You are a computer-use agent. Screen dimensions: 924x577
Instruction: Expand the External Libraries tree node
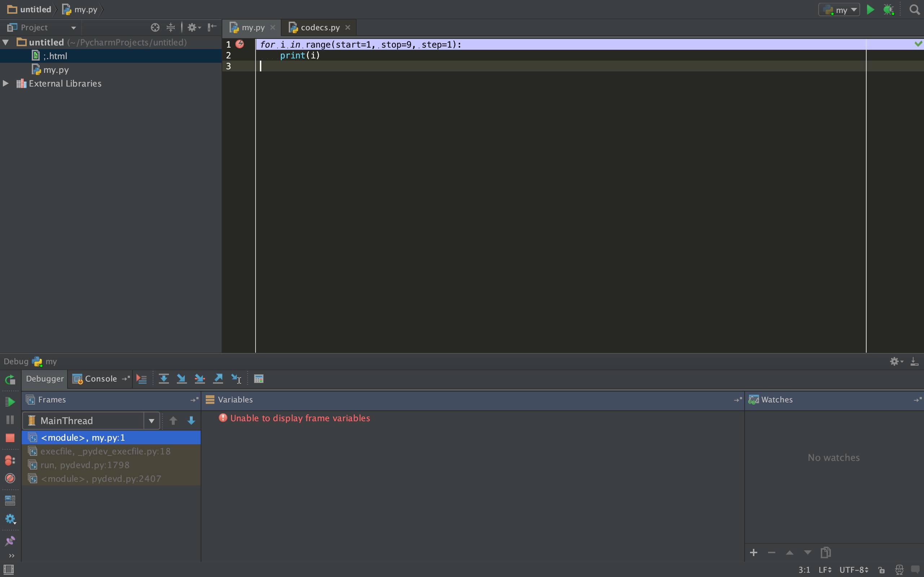coord(6,83)
